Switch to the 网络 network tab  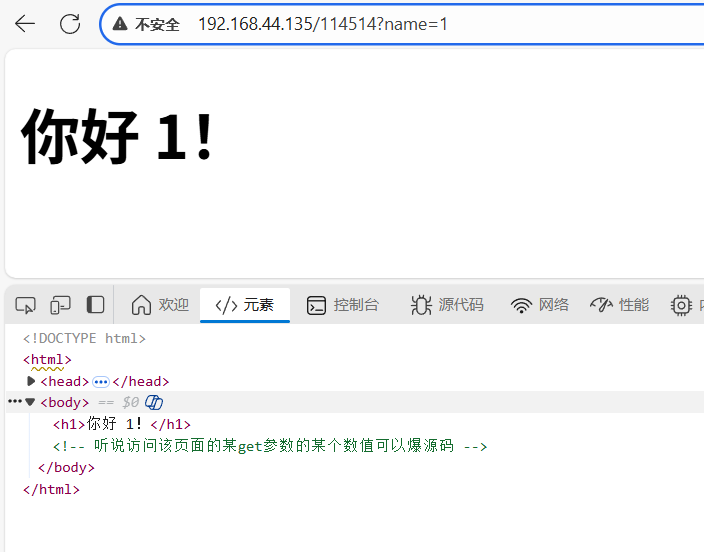pyautogui.click(x=540, y=305)
